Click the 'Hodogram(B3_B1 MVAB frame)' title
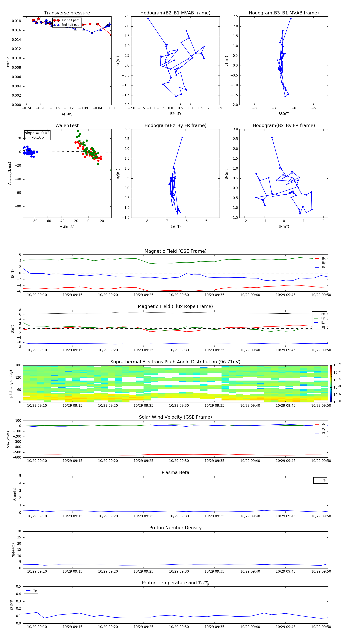Screen dimensions: 351x644 284,13
